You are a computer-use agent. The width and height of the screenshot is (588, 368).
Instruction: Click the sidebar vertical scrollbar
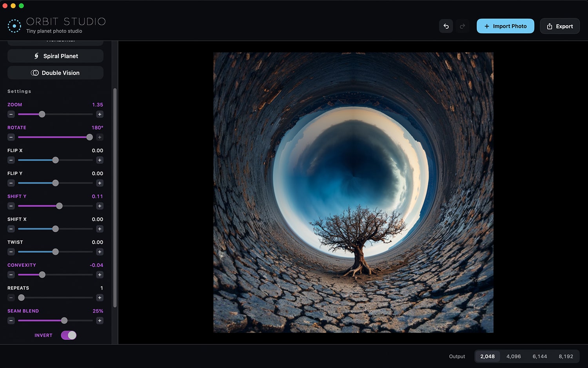[x=115, y=198]
